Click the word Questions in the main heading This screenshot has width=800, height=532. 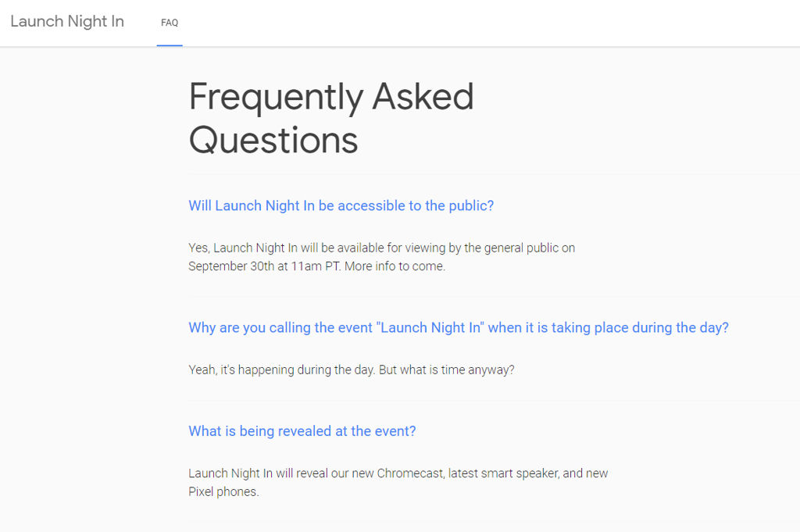point(273,140)
